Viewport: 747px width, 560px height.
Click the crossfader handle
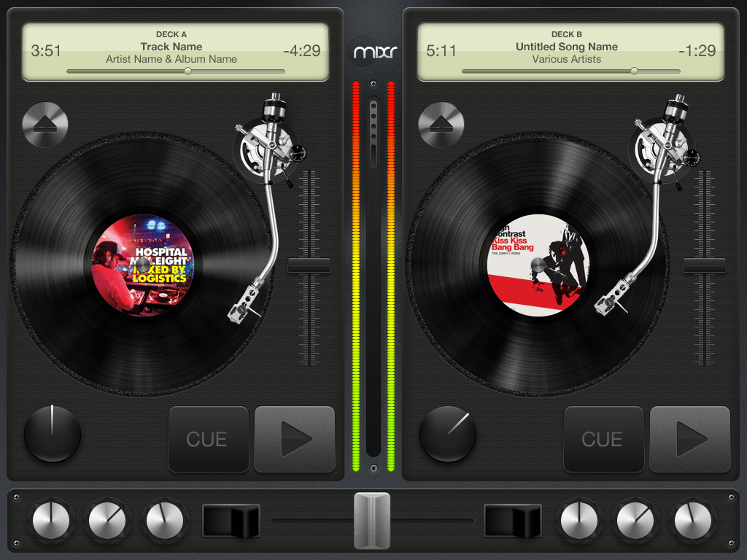373,521
